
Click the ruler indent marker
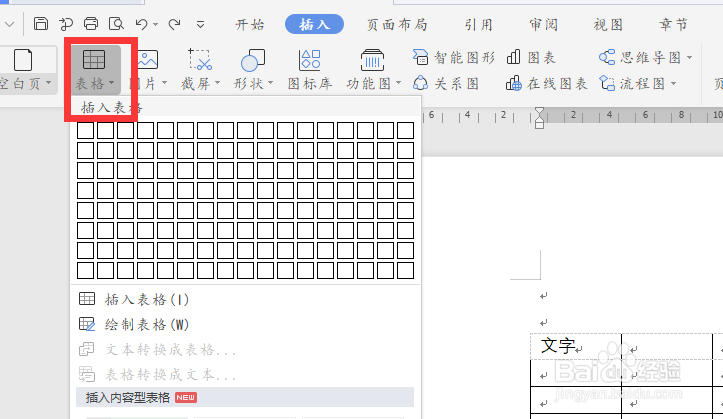539,118
